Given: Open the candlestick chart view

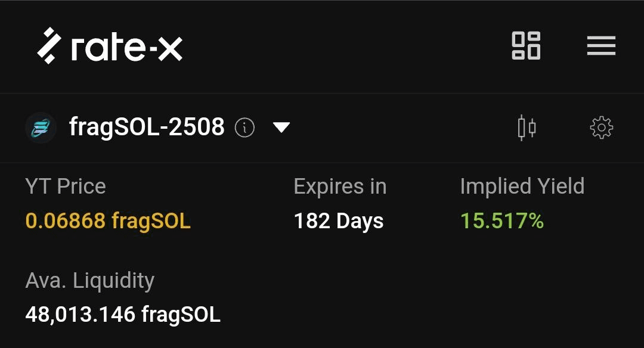Looking at the screenshot, I should click(527, 128).
